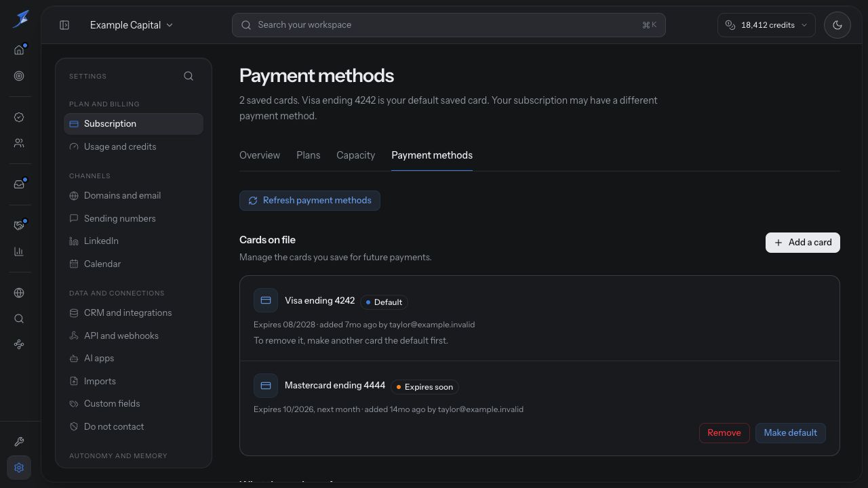868x488 pixels.
Task: Go to Sending numbers settings
Action: point(134,219)
